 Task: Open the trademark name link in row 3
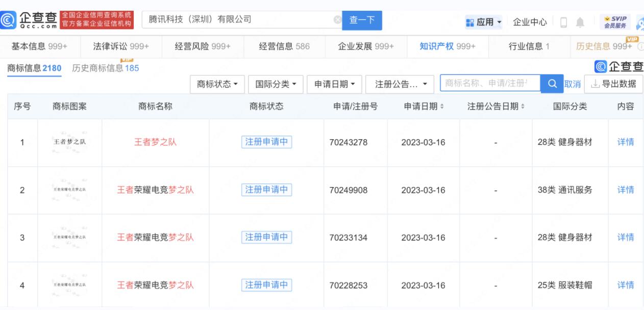tap(155, 238)
